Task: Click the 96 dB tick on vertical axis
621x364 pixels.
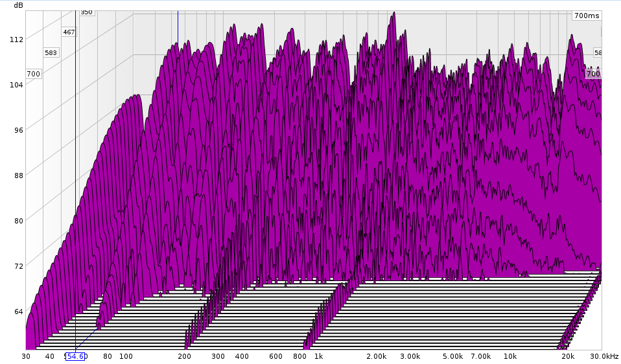Action: (x=18, y=130)
